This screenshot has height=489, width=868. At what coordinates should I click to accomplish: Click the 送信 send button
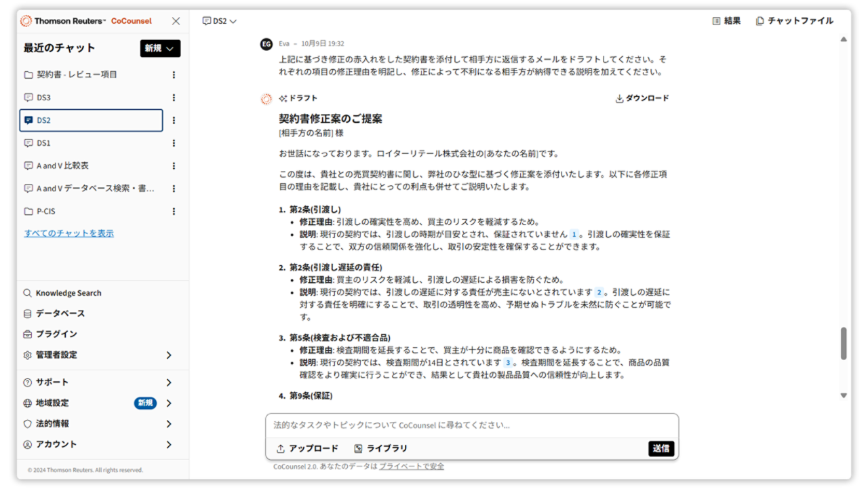[660, 448]
